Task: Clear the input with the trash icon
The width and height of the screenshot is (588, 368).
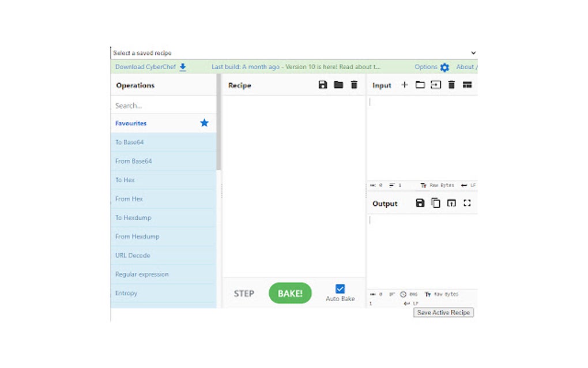Action: tap(451, 85)
